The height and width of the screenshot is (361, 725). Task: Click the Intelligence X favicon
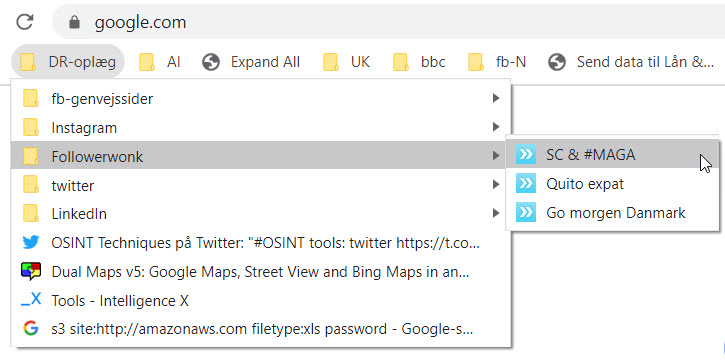(x=31, y=300)
